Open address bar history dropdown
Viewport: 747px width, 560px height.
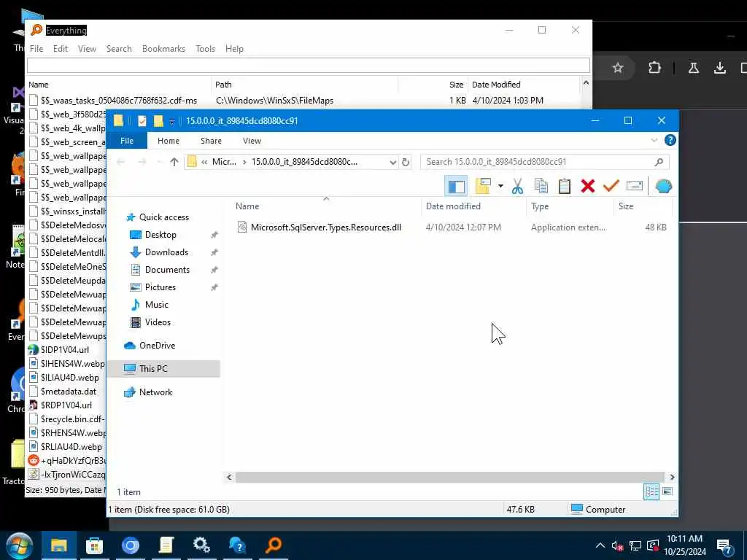click(x=392, y=162)
